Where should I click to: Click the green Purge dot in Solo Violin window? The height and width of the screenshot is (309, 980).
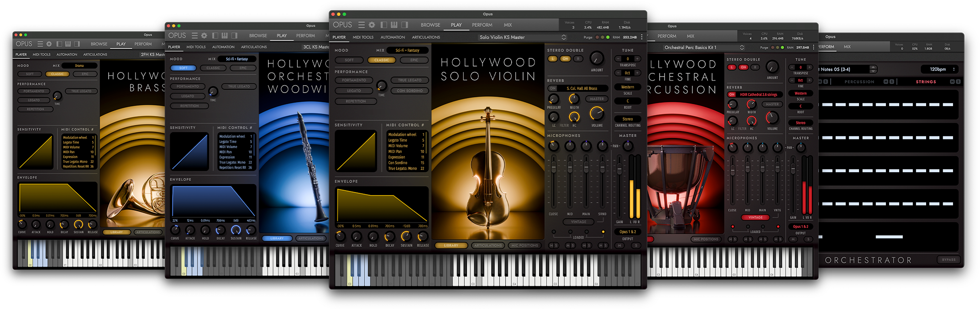(x=608, y=37)
